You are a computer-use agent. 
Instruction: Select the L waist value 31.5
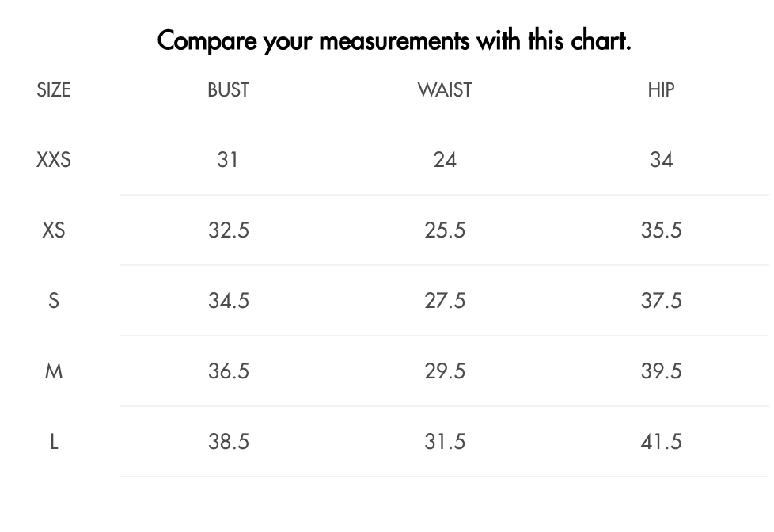click(445, 442)
